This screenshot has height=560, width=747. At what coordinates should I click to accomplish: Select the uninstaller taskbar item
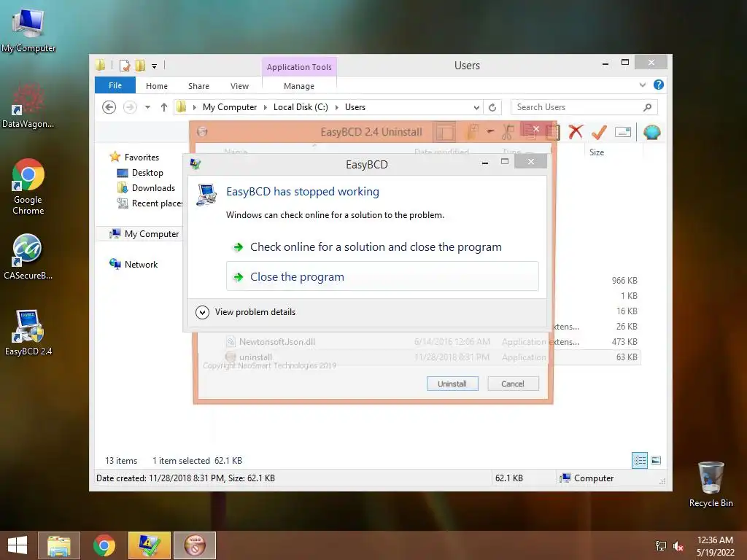194,545
